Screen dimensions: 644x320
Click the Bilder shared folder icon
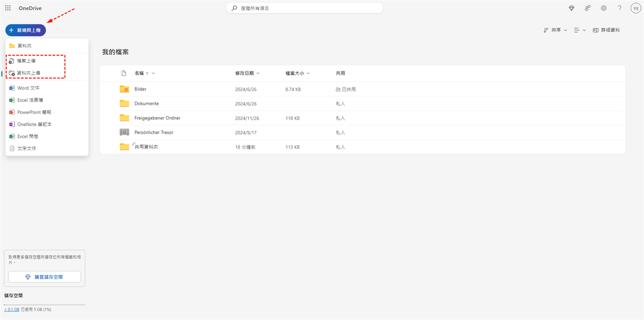point(125,89)
